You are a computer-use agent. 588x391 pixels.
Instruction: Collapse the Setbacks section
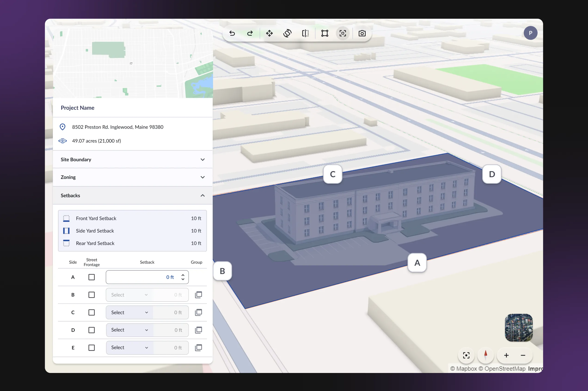202,195
